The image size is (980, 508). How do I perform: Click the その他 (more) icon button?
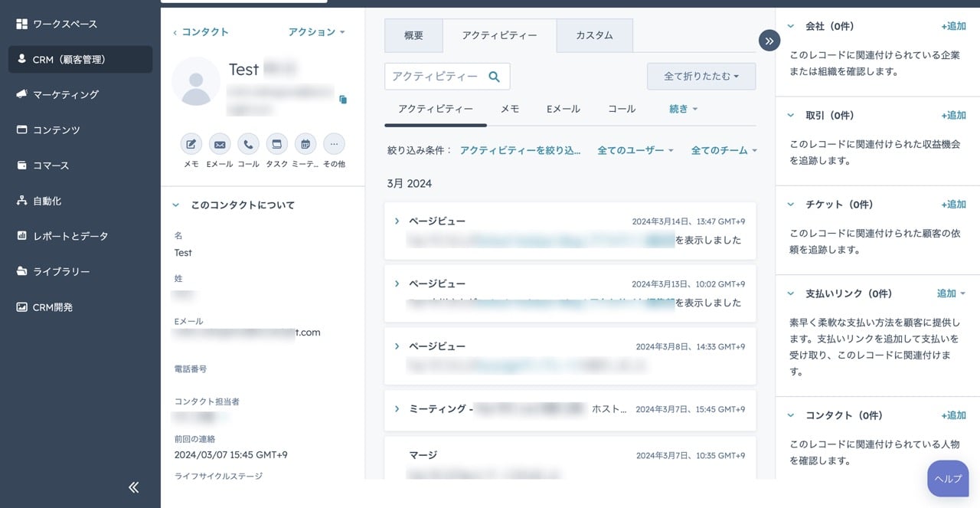334,144
